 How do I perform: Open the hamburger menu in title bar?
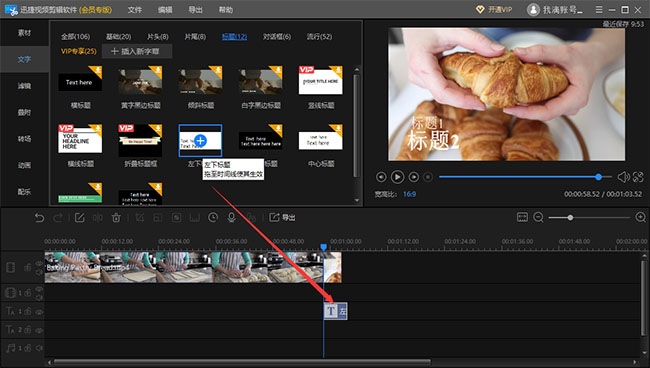tap(599, 9)
